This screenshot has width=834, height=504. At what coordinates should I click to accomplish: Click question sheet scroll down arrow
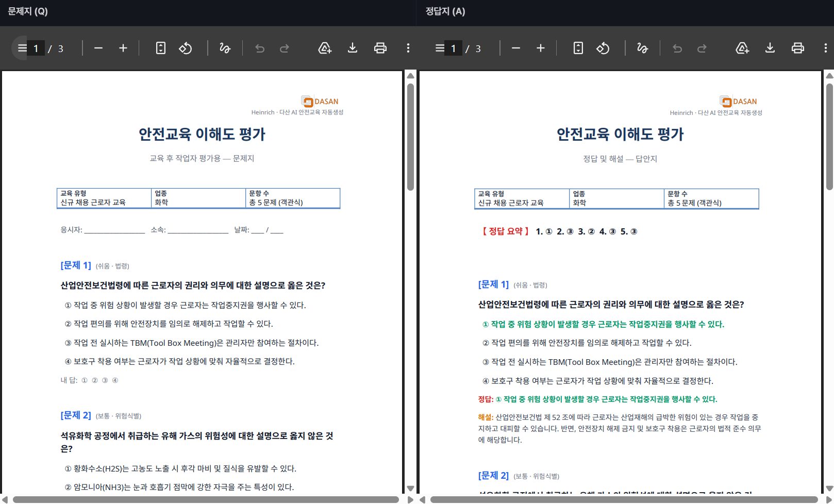410,489
